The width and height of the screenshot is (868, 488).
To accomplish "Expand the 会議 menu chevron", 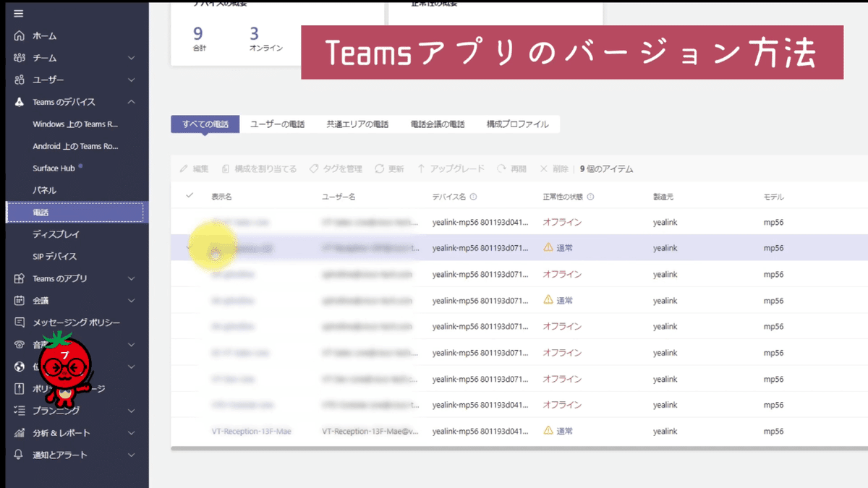I will click(131, 300).
